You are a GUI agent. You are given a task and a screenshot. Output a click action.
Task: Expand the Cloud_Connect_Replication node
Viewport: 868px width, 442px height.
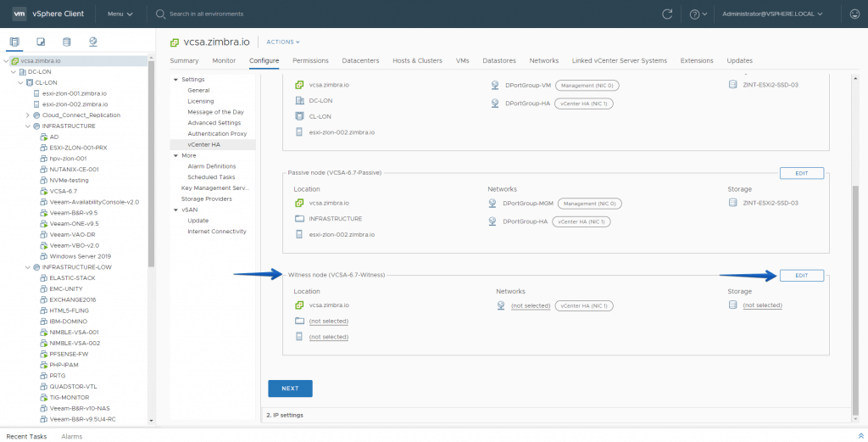click(28, 115)
